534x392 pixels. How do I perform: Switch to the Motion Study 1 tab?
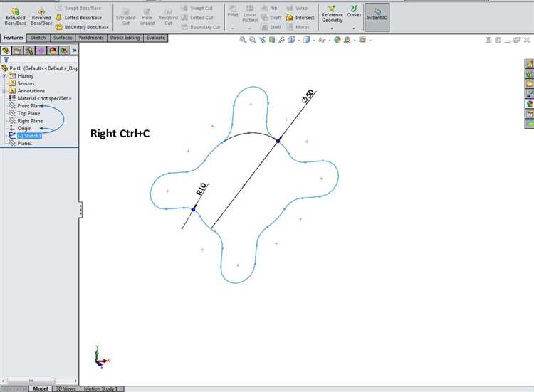(x=100, y=388)
